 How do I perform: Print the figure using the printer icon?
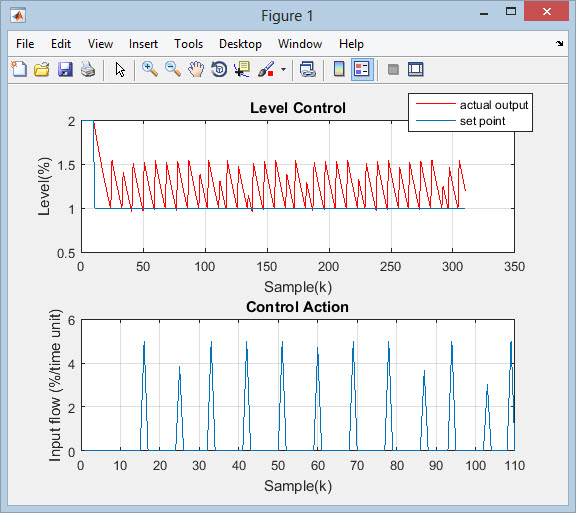[x=88, y=69]
